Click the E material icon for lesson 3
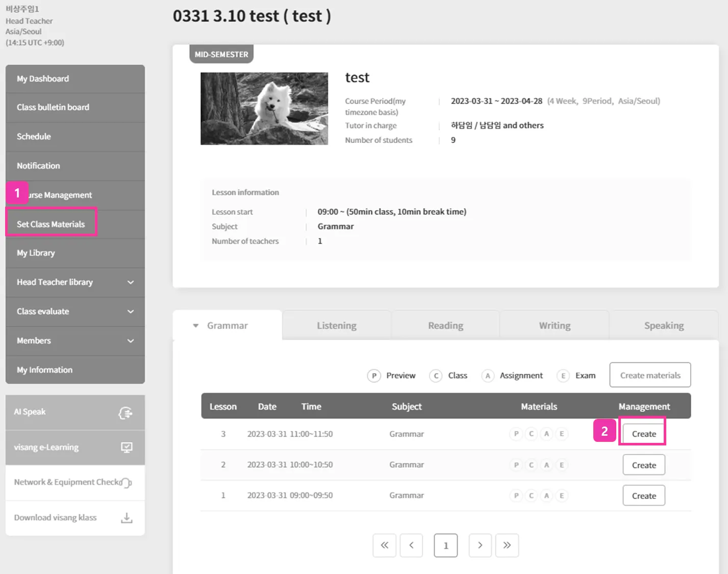Image resolution: width=728 pixels, height=574 pixels. (562, 434)
